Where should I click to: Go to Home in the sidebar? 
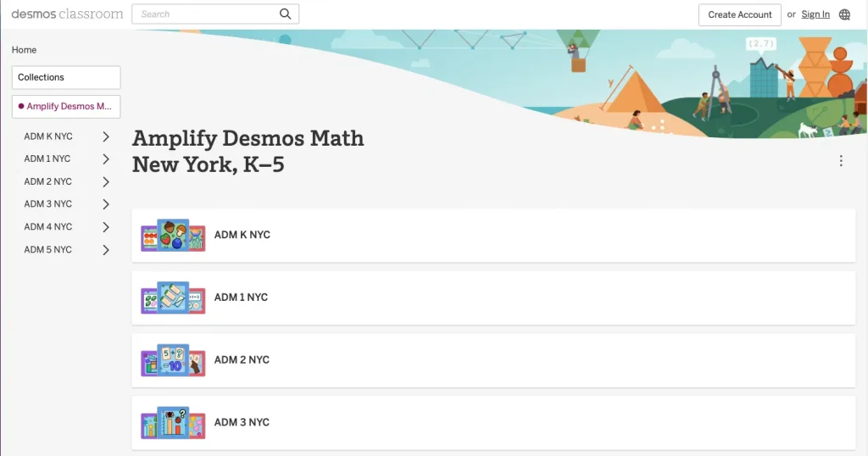(x=24, y=50)
